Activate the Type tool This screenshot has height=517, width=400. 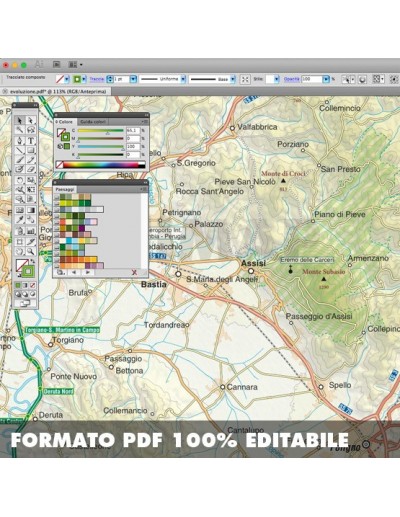click(31, 141)
